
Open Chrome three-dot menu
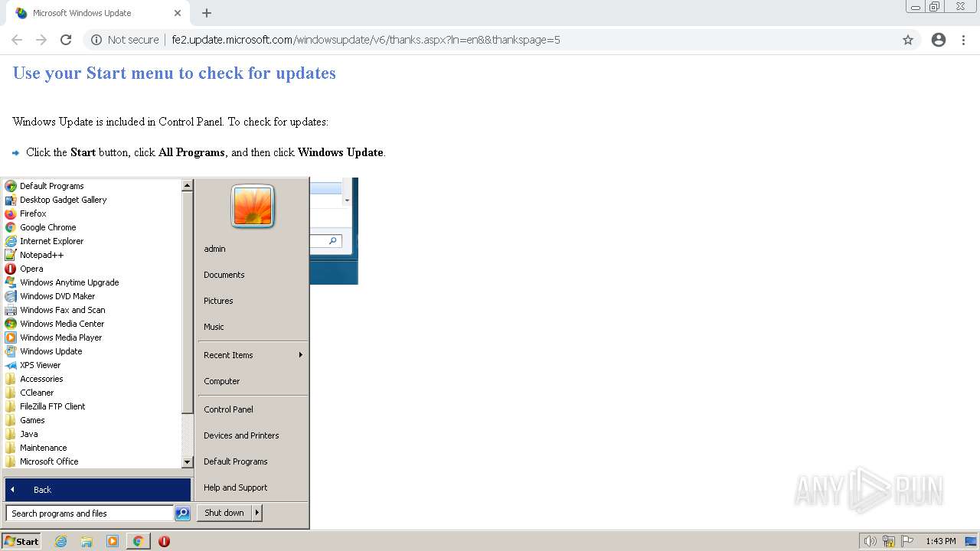point(964,40)
